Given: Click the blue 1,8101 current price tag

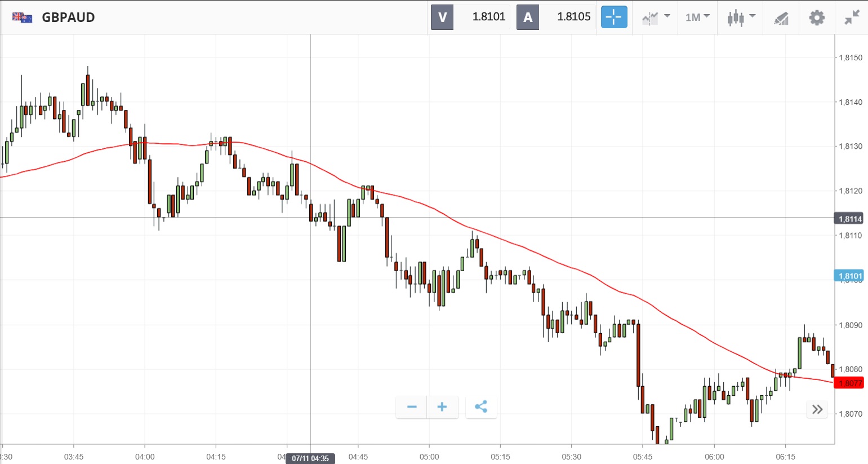Looking at the screenshot, I should [x=849, y=276].
